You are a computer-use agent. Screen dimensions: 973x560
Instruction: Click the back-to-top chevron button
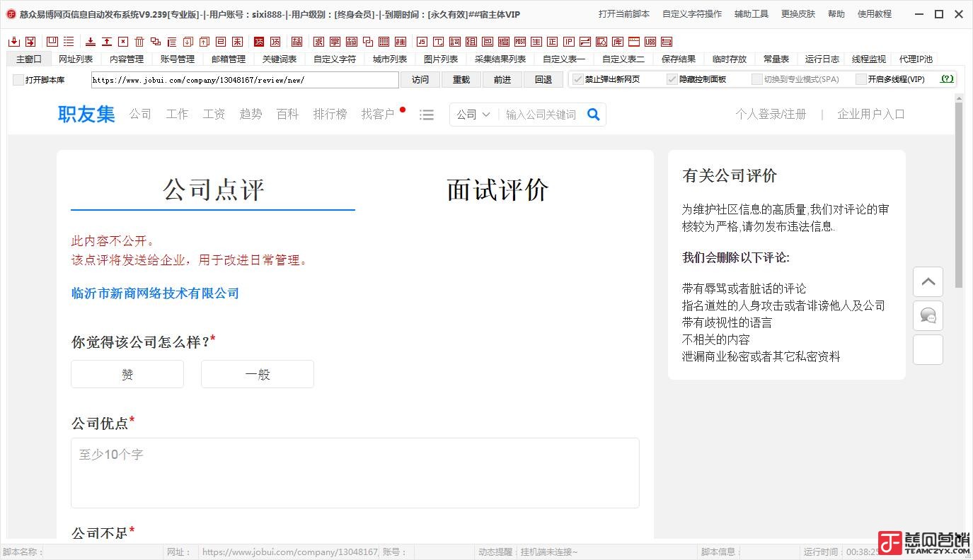coord(928,282)
